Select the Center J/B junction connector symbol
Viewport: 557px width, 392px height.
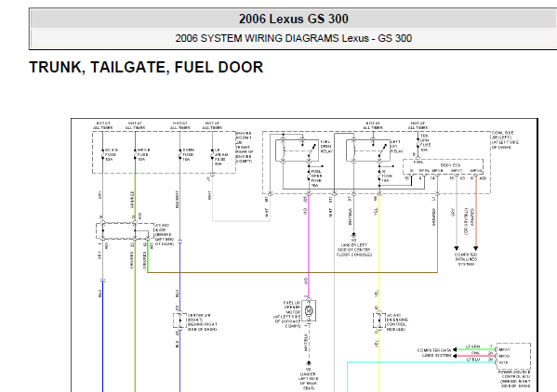tap(179, 320)
